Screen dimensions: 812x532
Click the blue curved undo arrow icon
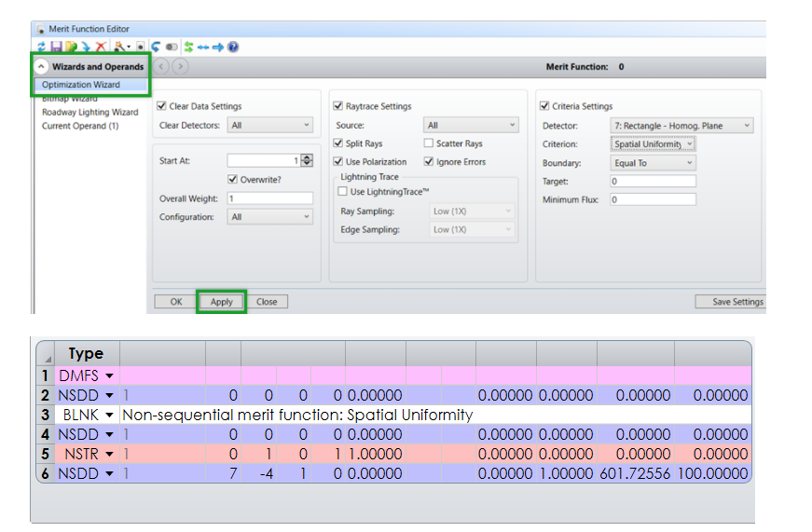coord(155,47)
